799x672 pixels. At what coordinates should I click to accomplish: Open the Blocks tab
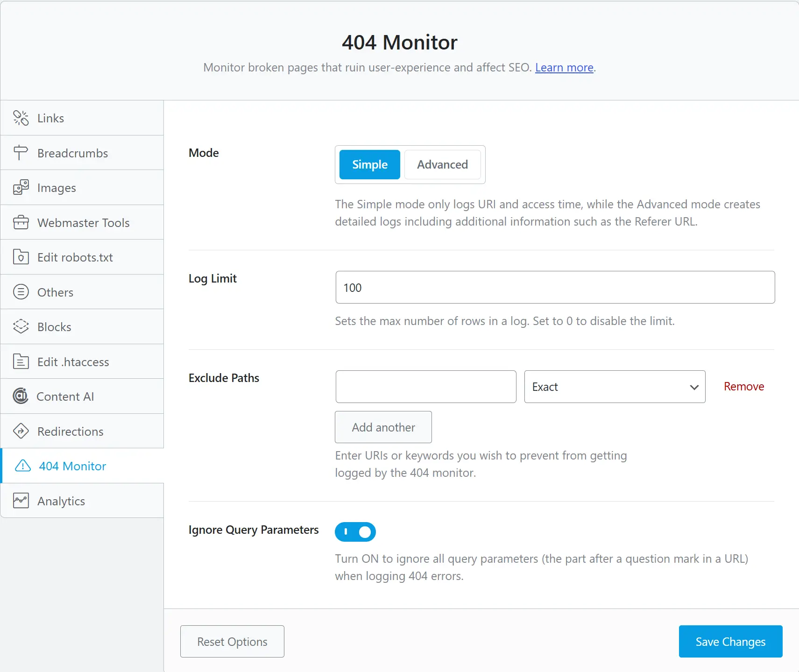click(x=82, y=327)
